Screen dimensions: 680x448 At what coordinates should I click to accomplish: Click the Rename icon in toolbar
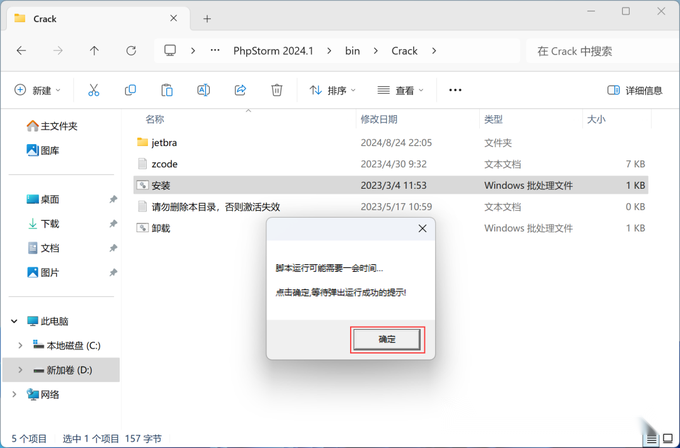(203, 90)
